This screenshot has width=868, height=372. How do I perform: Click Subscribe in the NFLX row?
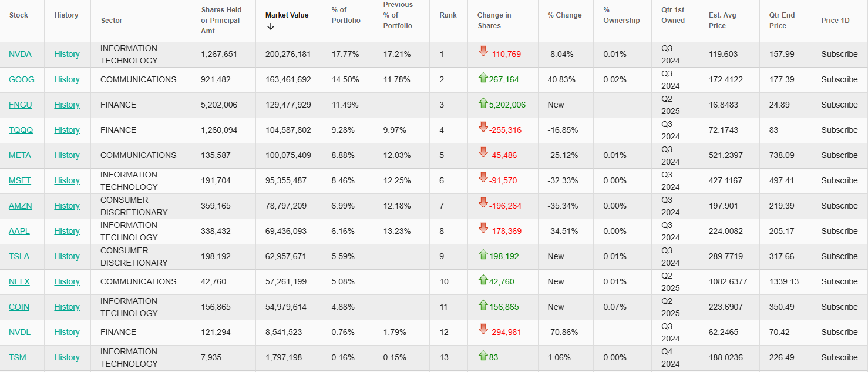(839, 281)
